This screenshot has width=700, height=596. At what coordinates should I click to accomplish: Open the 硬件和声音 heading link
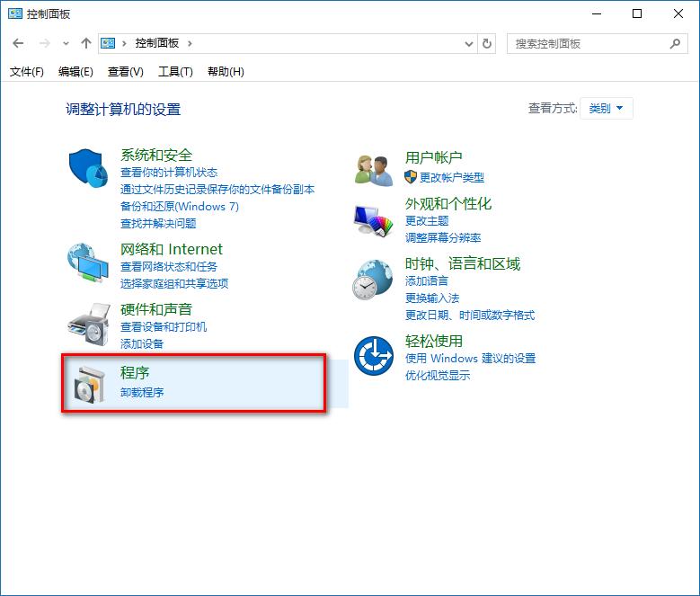click(156, 309)
